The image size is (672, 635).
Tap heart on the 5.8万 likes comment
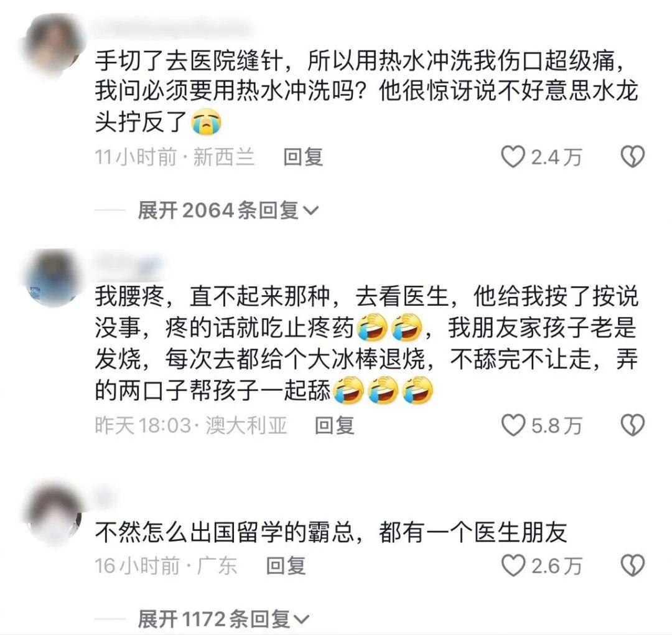(x=513, y=425)
